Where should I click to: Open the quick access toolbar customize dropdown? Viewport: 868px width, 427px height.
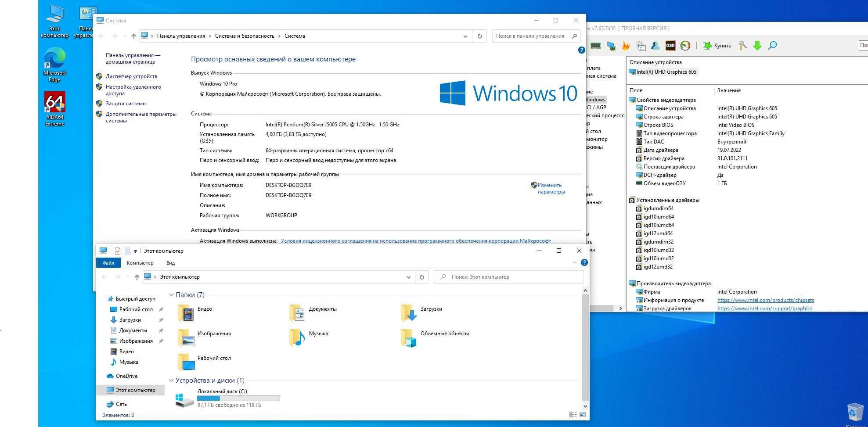pyautogui.click(x=135, y=251)
